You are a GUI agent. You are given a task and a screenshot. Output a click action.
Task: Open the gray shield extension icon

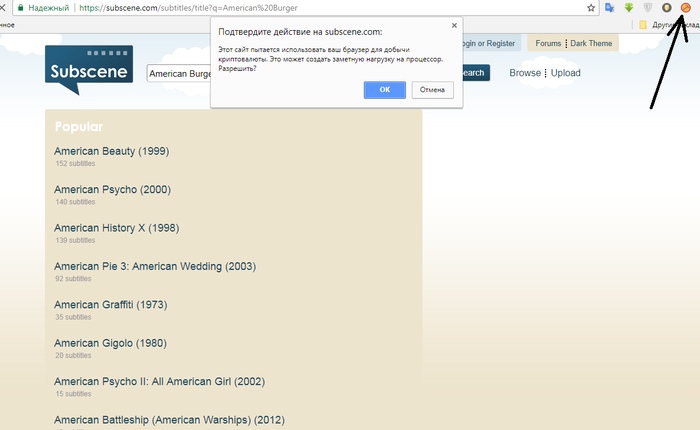point(648,8)
